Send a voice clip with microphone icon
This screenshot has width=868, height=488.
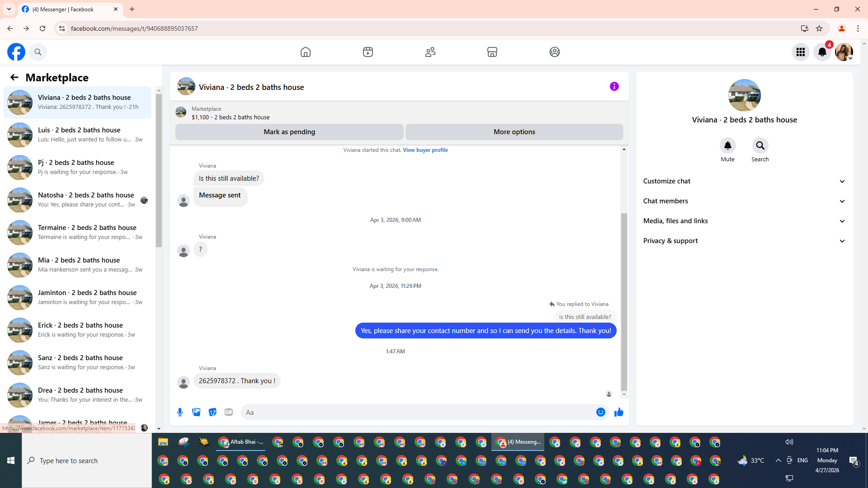180,412
